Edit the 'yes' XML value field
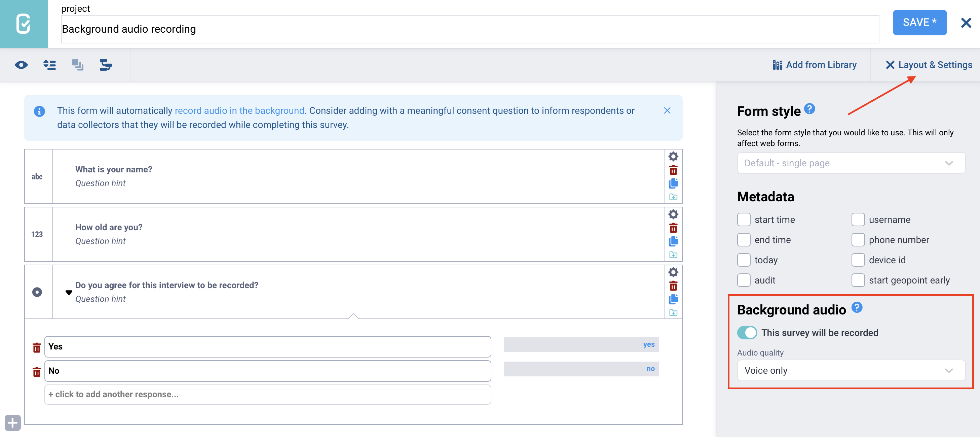 click(581, 345)
